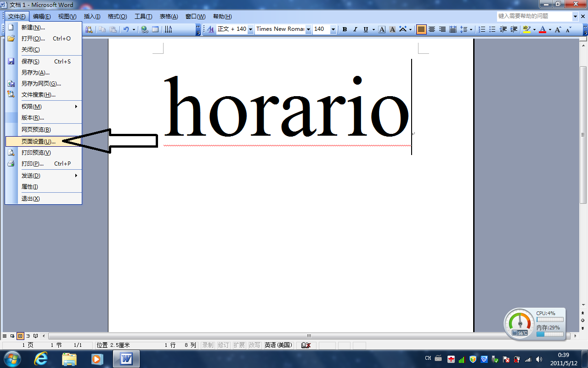
Task: Expand the Times New Roman font dropdown
Action: coord(309,29)
